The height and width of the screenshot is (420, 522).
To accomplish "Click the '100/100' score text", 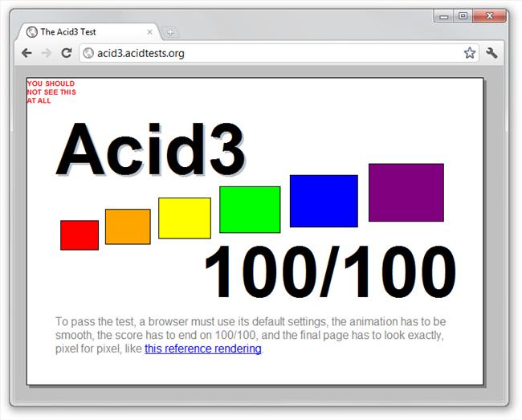I will tap(330, 271).
